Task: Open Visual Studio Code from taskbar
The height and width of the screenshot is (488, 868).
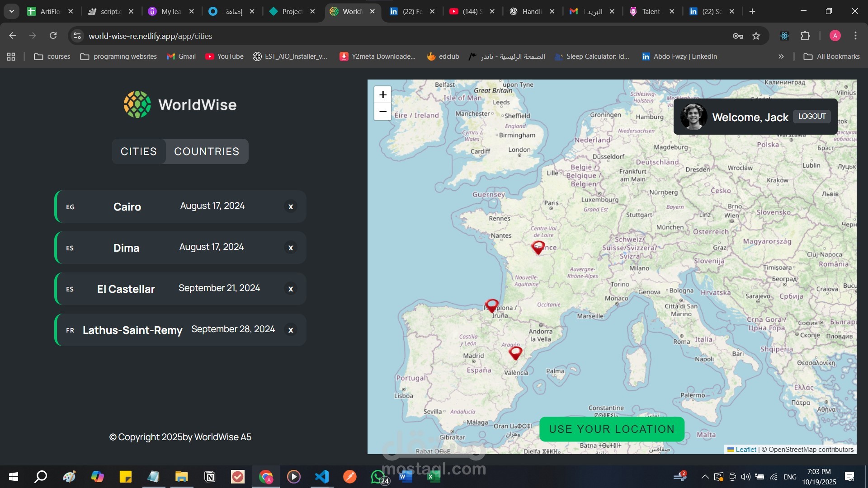Action: click(321, 477)
